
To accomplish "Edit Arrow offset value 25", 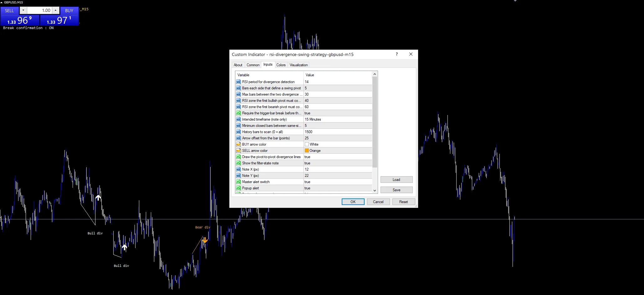I will point(338,138).
